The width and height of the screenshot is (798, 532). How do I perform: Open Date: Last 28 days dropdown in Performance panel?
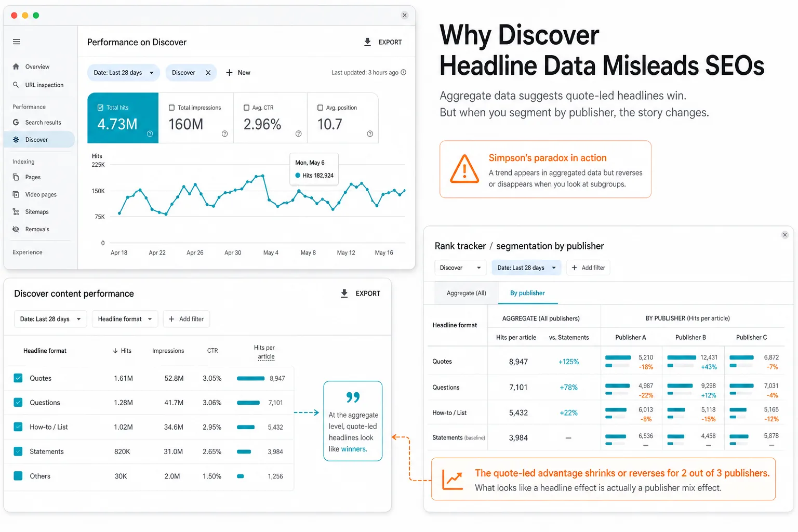click(x=124, y=73)
